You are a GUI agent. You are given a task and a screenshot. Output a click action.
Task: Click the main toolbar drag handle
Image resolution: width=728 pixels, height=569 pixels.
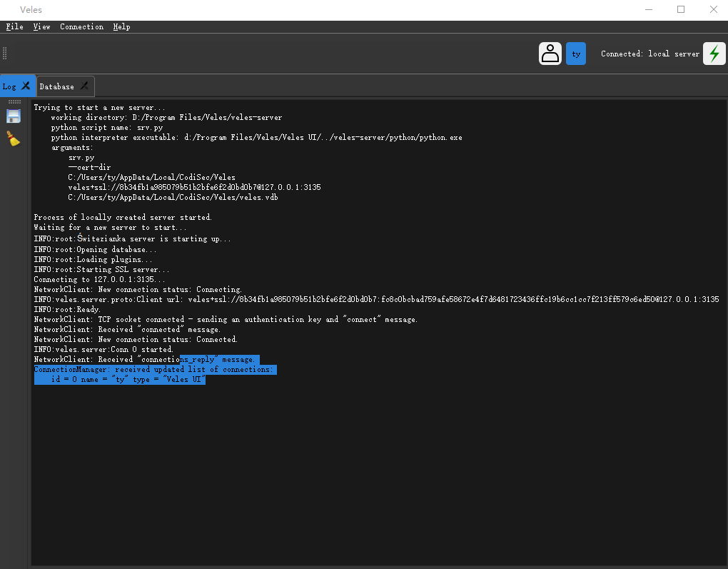click(4, 54)
